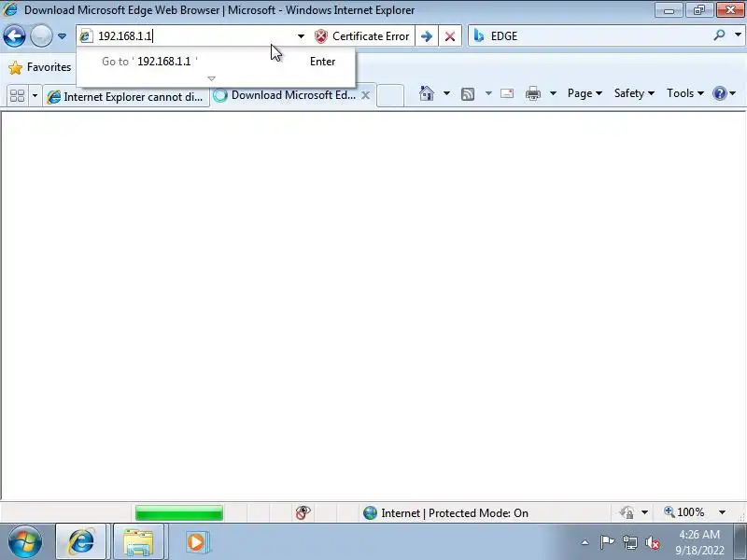The width and height of the screenshot is (747, 560).
Task: Open the recent pages dropdown arrow
Action: tap(62, 36)
